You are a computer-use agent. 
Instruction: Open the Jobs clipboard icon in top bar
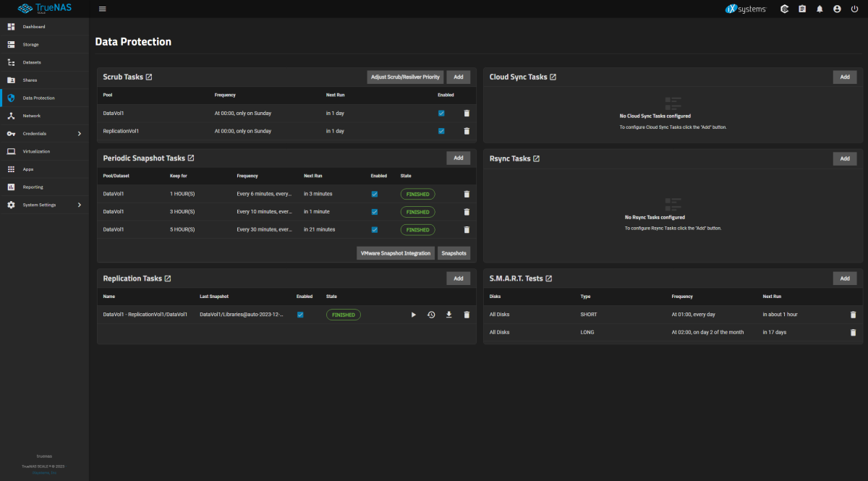click(x=802, y=9)
